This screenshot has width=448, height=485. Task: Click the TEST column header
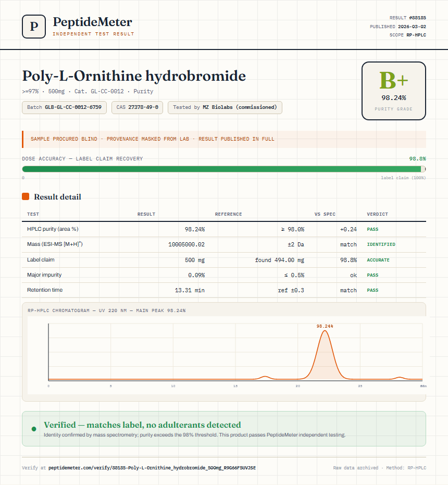pos(33,214)
